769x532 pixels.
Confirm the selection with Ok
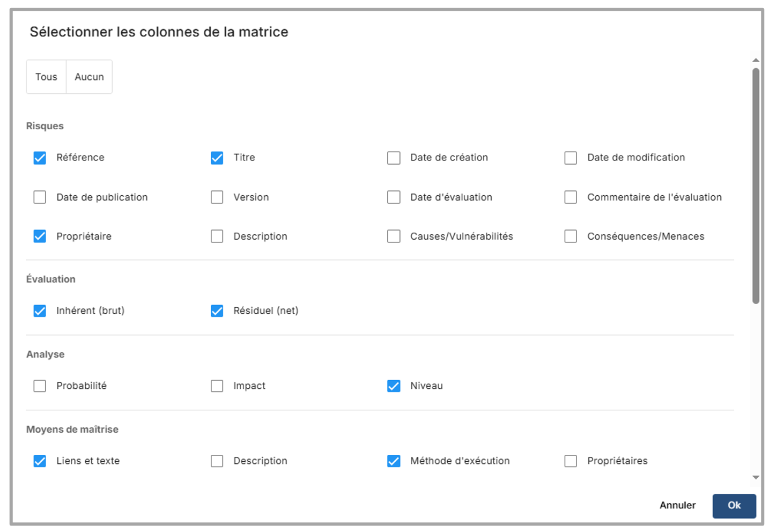734,506
